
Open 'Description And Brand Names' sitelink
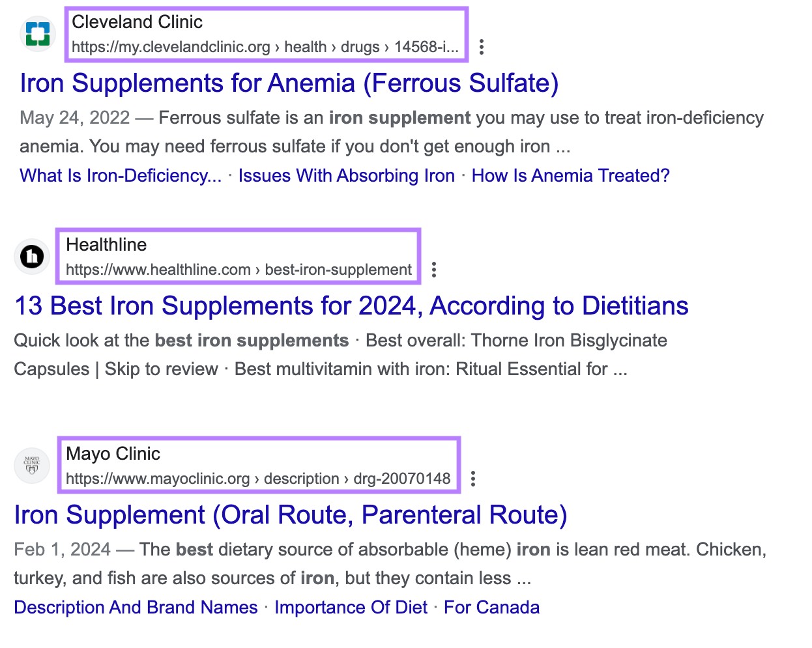[x=135, y=607]
